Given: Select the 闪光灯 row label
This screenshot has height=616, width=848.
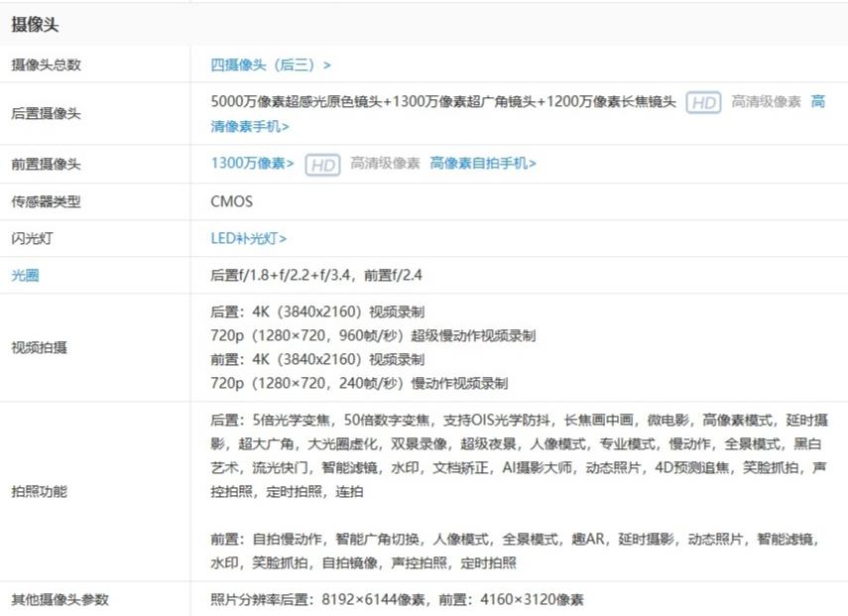Looking at the screenshot, I should coord(32,238).
